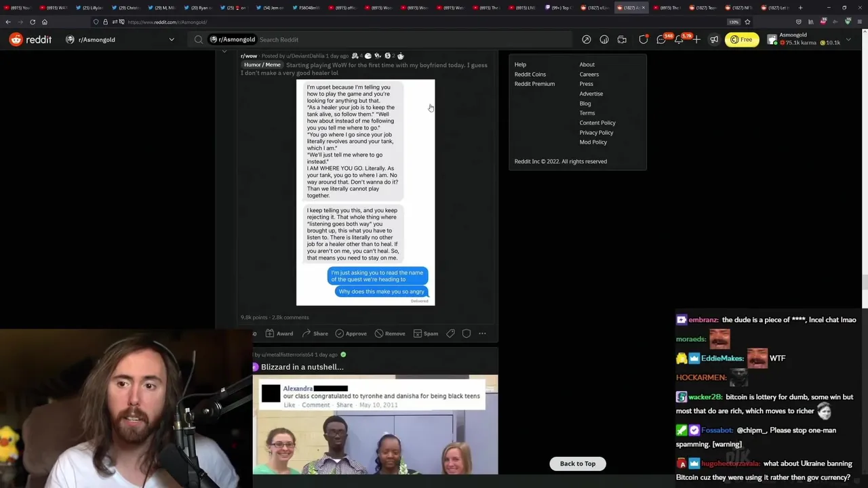Open the Firefox hamburger menu
The height and width of the screenshot is (488, 868).
860,22
